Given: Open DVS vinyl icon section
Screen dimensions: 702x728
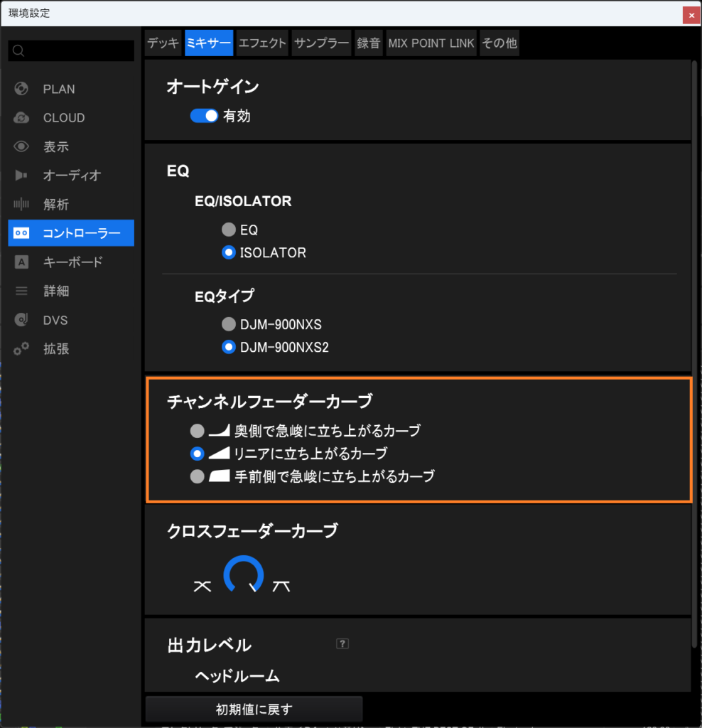Looking at the screenshot, I should (x=21, y=320).
